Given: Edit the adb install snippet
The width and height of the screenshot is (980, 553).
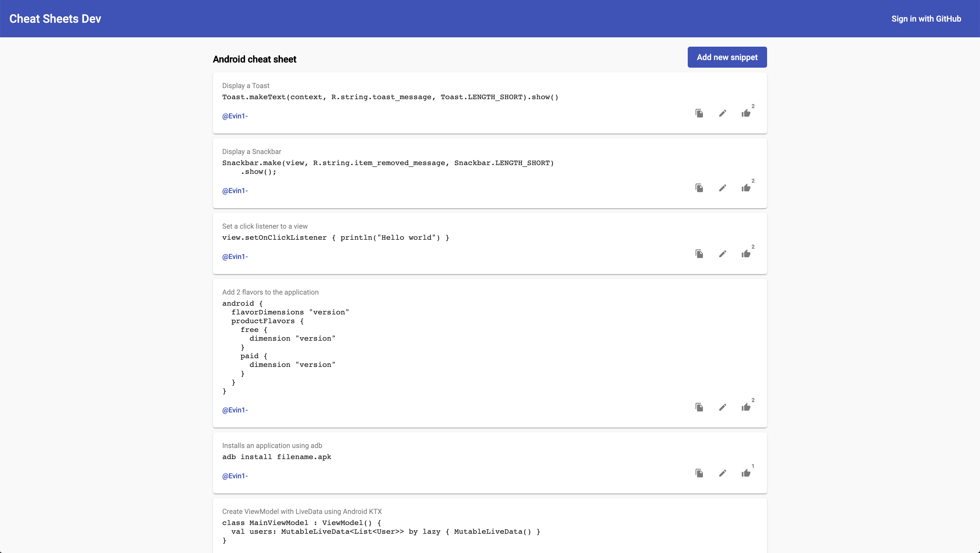Looking at the screenshot, I should (x=722, y=473).
